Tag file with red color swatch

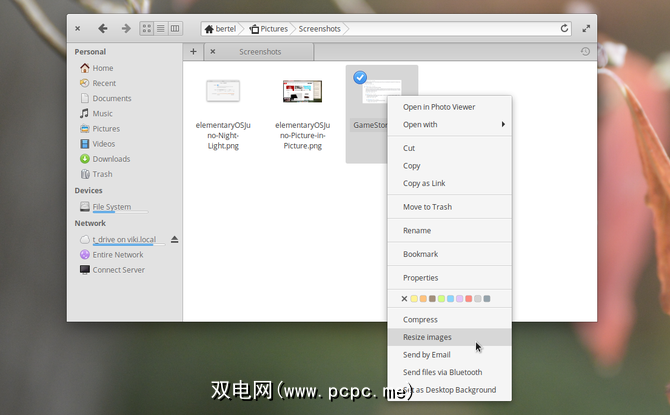[x=469, y=299]
